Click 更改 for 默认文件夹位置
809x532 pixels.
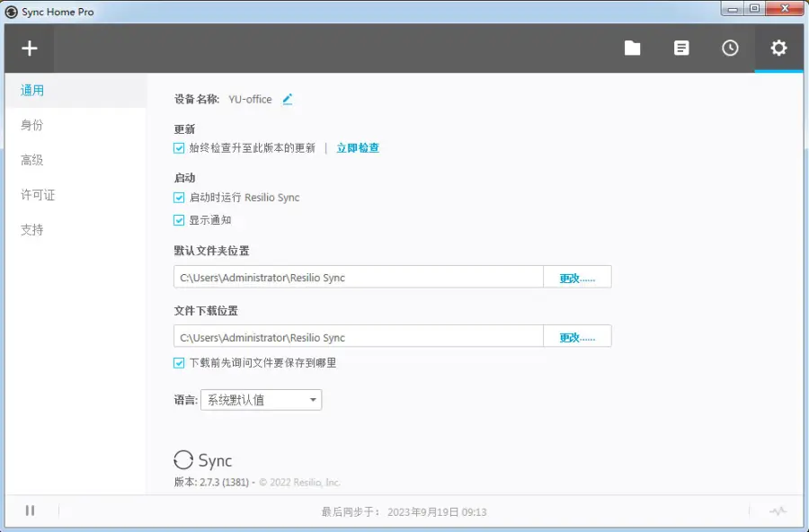pos(577,277)
